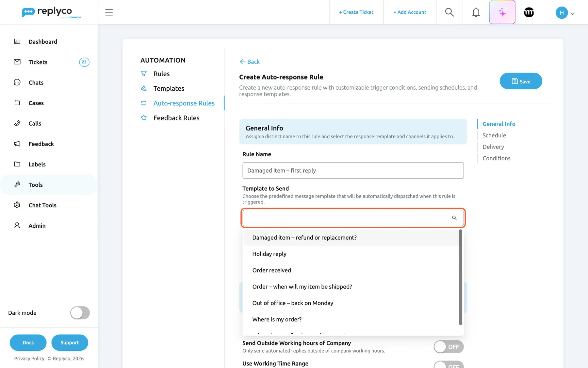Click the Template to Send search box
This screenshot has width=588, height=368.
click(353, 218)
